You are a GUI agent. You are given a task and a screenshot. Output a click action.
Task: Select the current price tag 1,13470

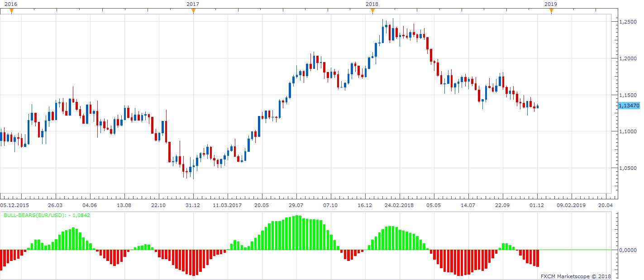coord(629,106)
